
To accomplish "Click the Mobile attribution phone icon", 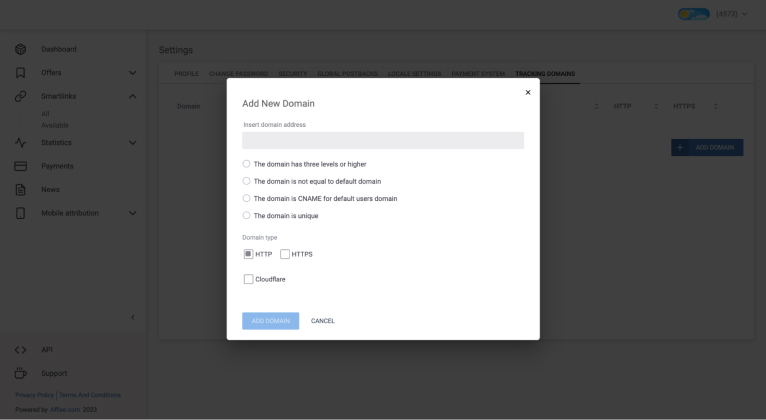I will (x=20, y=213).
